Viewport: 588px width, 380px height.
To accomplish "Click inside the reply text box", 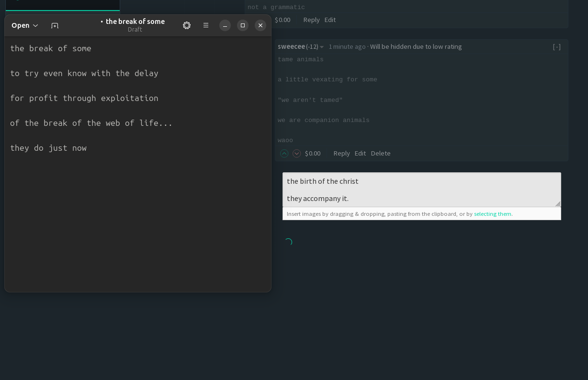I will 421,190.
